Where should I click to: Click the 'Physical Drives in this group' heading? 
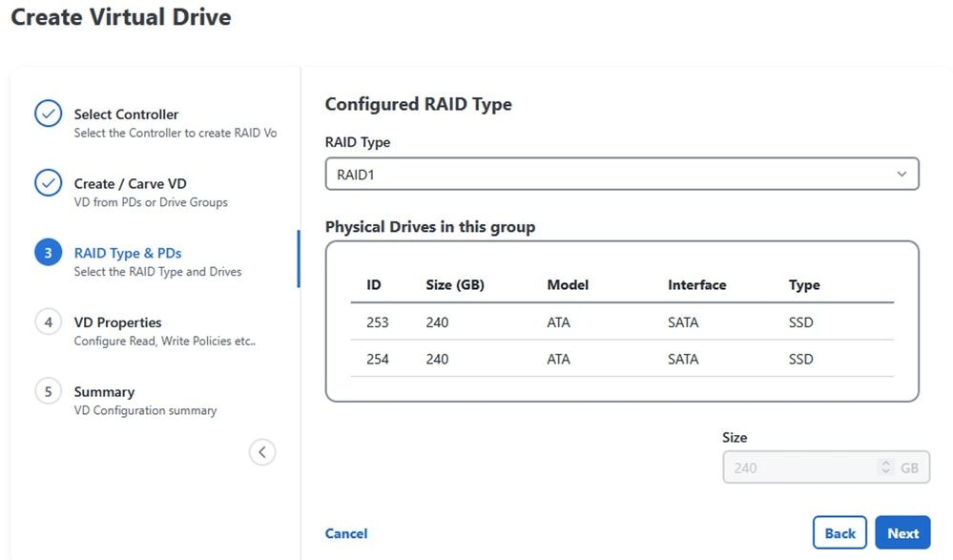tap(430, 227)
